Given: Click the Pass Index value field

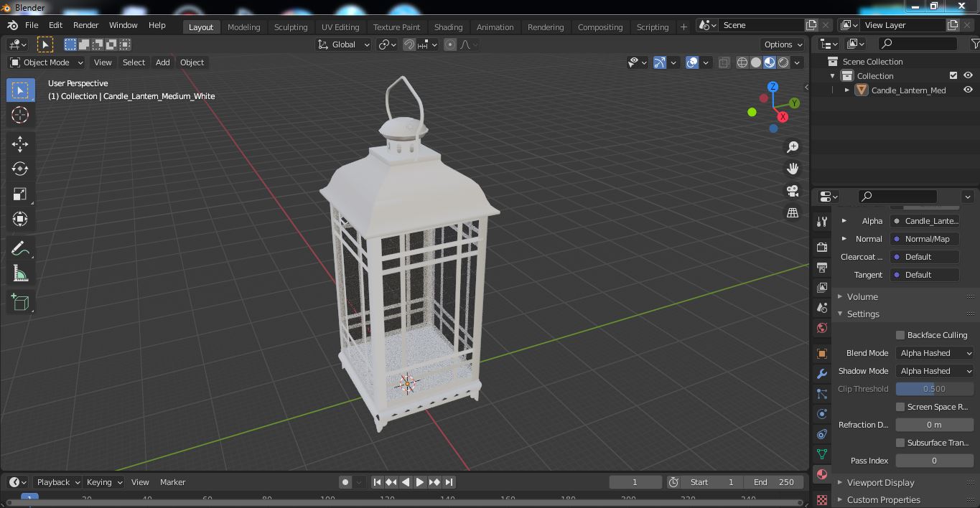Looking at the screenshot, I should point(935,461).
